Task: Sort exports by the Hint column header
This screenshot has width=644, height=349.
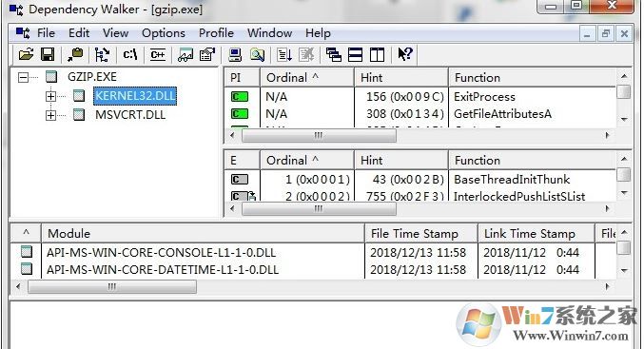Action: 401,160
